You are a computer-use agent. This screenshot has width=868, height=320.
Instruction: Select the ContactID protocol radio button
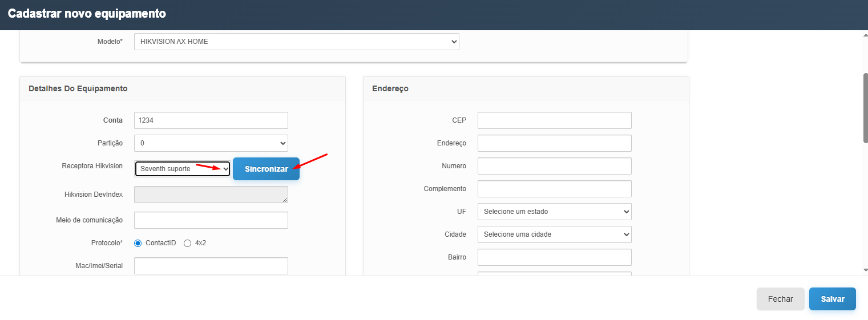[138, 243]
